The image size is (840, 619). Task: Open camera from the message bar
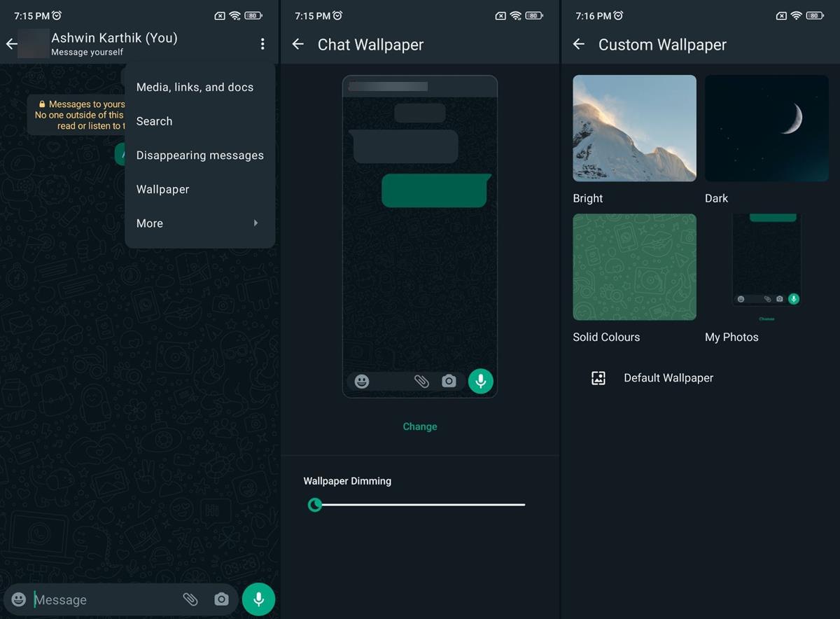[221, 599]
